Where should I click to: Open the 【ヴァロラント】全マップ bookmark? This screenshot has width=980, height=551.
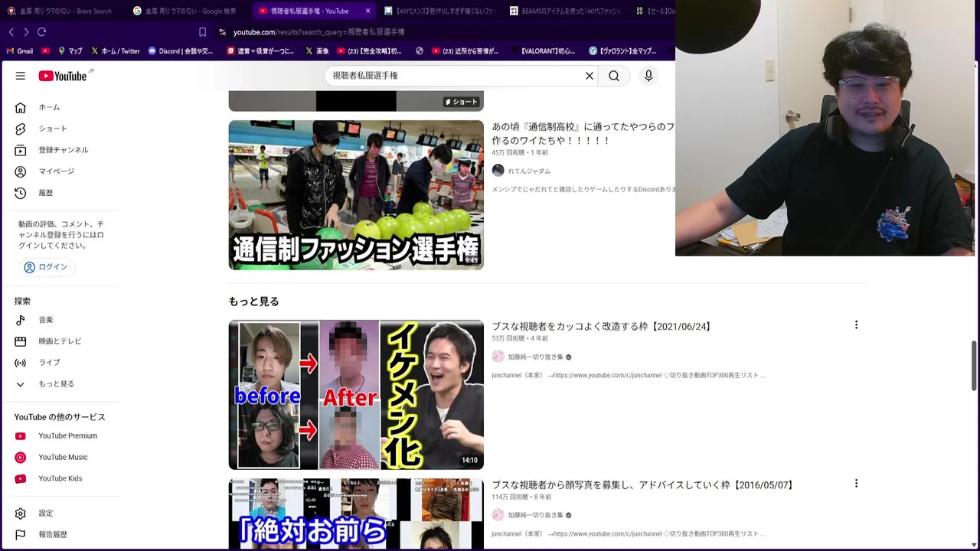[622, 51]
